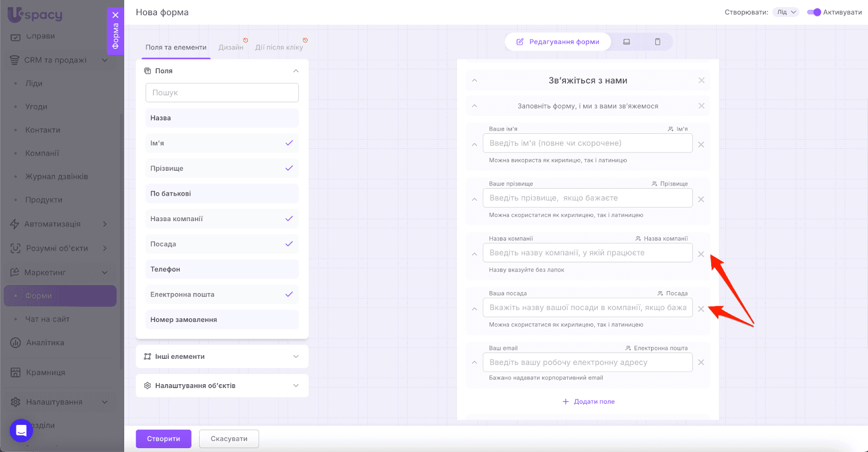Delete the 'Ваш email' form field
Screen dimensions: 868x452
tap(701, 363)
